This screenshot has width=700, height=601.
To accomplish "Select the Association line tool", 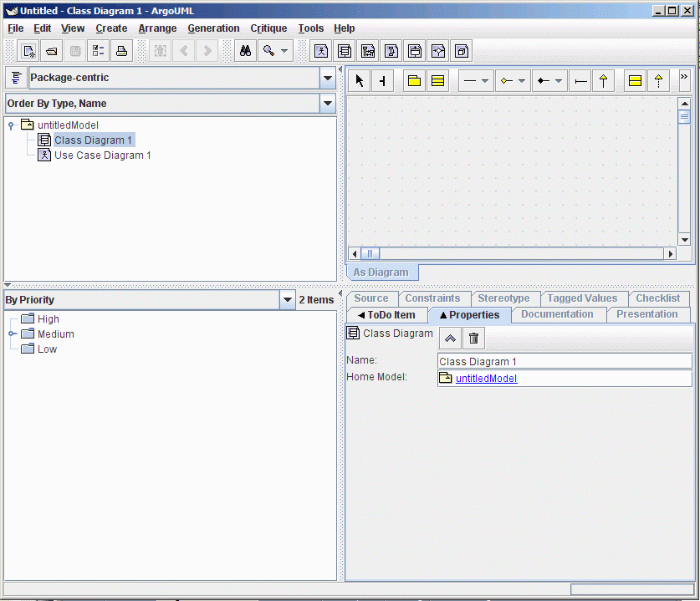I will click(470, 81).
